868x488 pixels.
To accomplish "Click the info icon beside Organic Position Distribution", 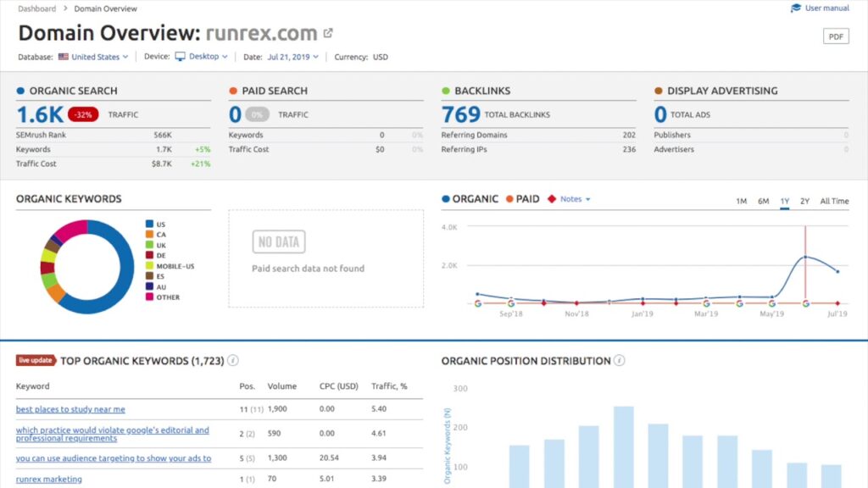I will pyautogui.click(x=620, y=360).
